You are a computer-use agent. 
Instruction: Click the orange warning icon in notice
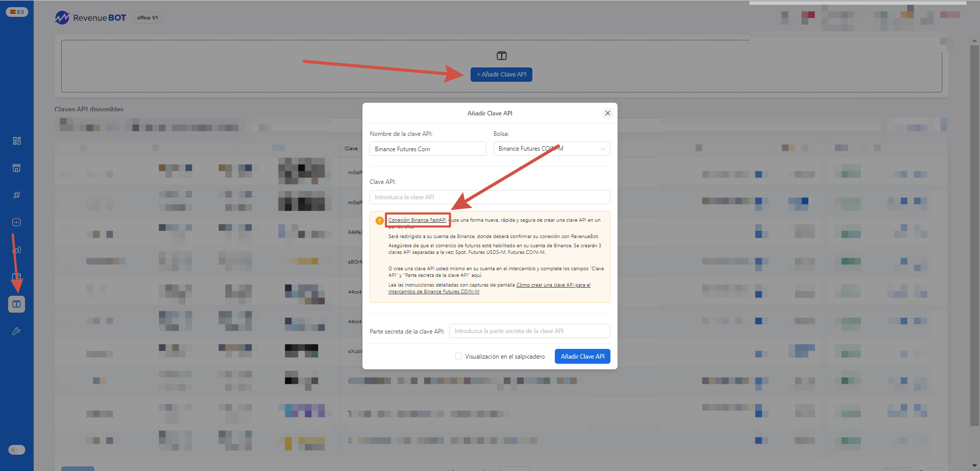click(379, 221)
